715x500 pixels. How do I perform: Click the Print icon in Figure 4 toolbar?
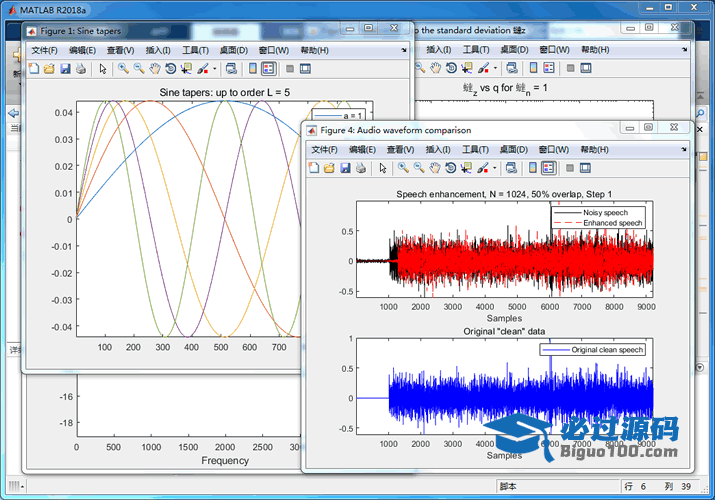(x=360, y=168)
